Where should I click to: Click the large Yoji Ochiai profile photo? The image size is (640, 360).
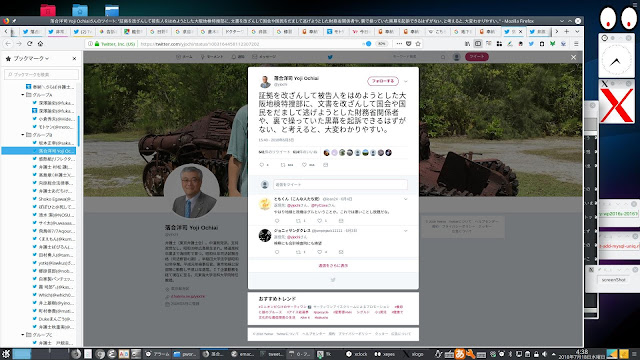click(x=191, y=191)
